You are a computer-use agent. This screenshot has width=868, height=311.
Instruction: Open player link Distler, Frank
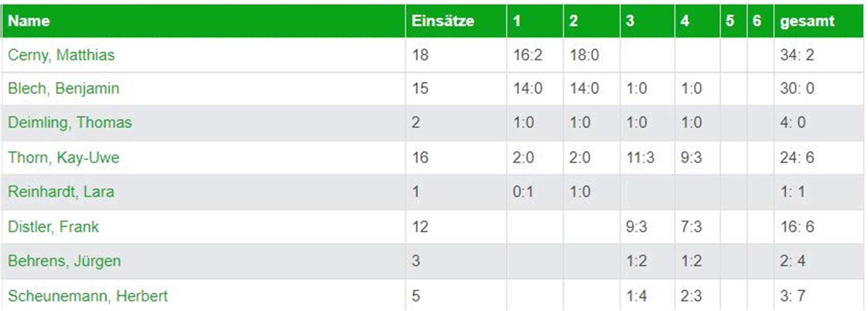[53, 227]
